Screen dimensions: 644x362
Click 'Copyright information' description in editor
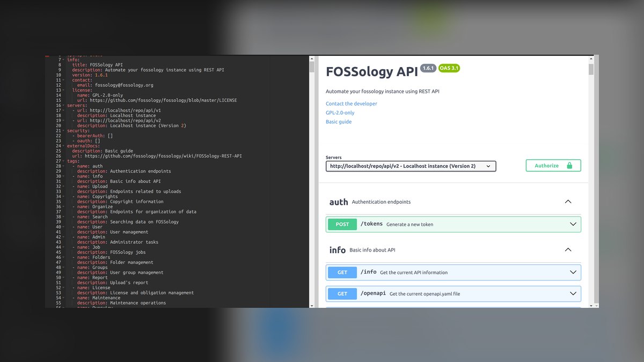[x=137, y=202]
